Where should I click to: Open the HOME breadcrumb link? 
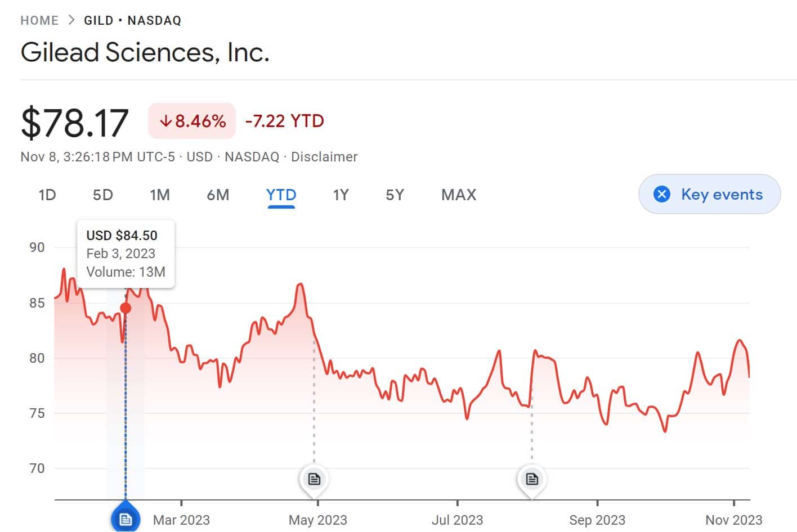point(39,20)
